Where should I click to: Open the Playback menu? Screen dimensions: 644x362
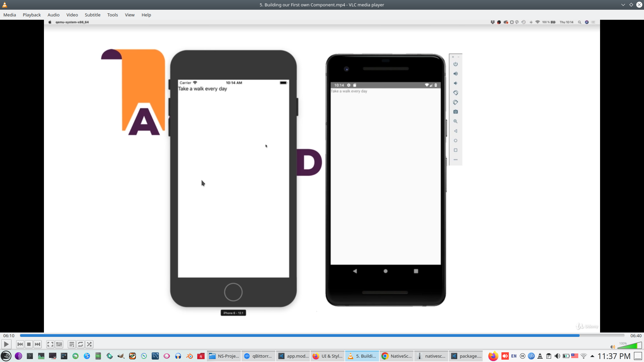coord(32,15)
